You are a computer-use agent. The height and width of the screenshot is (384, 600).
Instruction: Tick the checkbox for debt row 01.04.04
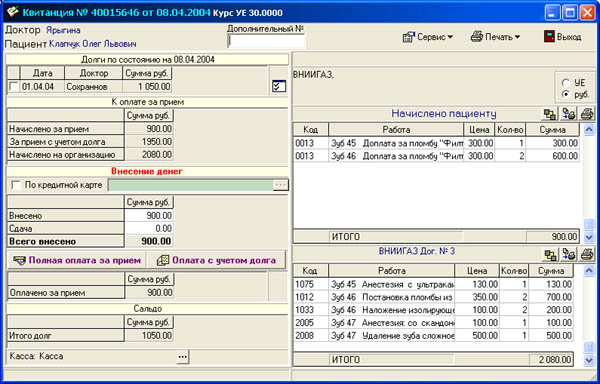(x=14, y=87)
